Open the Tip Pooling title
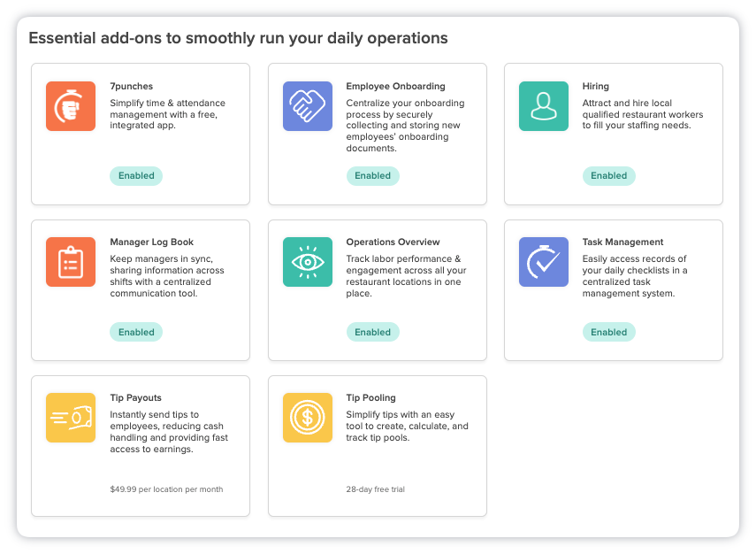Screen dimensions: 756x554 point(370,398)
